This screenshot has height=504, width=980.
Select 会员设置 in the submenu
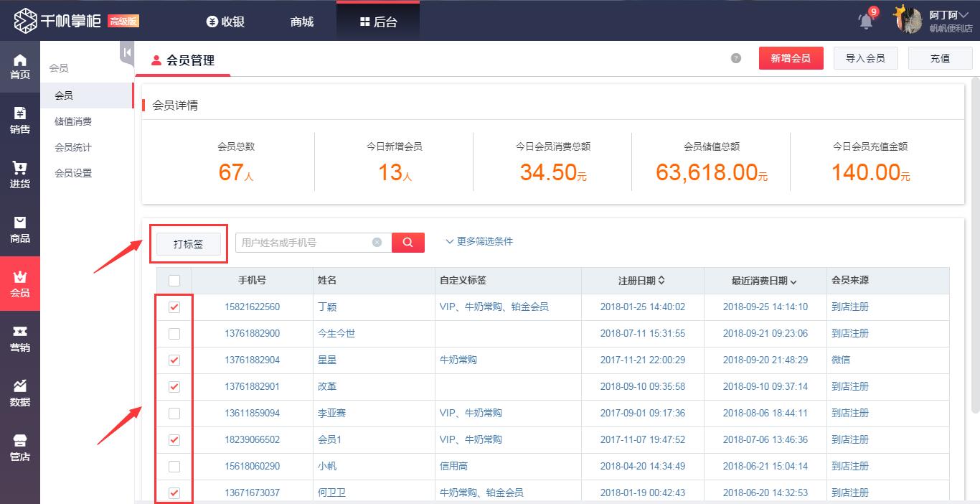coord(73,173)
